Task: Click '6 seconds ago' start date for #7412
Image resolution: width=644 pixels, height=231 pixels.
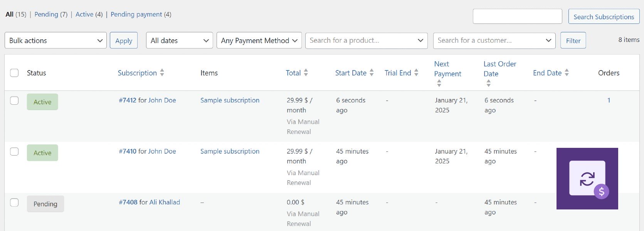Action: (x=351, y=105)
